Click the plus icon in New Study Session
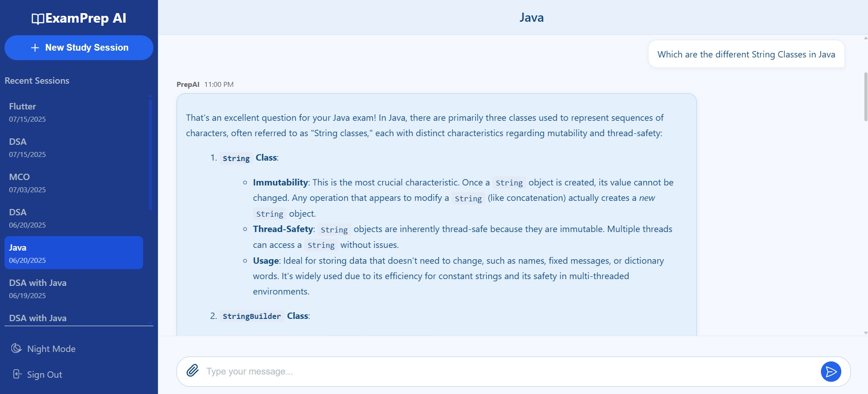 point(35,48)
